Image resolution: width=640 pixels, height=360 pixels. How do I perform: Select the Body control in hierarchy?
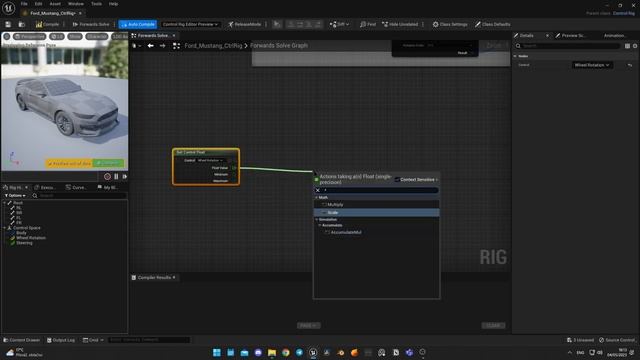tap(21, 233)
